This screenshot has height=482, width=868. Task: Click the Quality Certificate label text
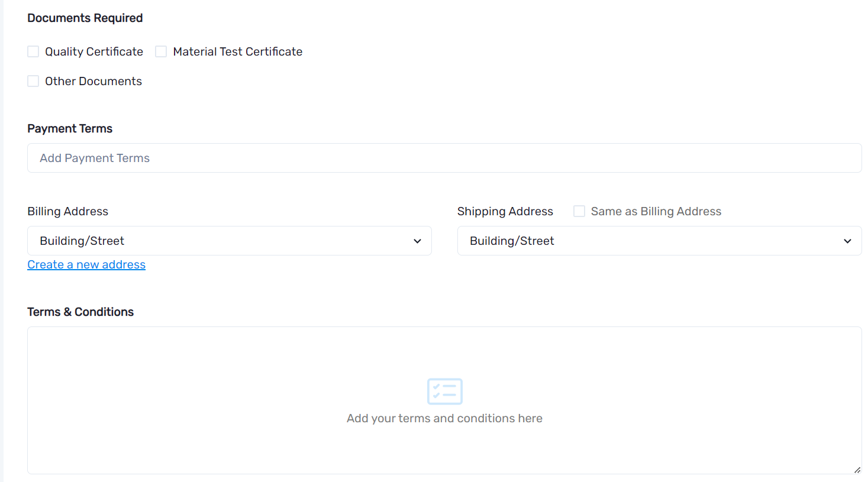coord(94,52)
